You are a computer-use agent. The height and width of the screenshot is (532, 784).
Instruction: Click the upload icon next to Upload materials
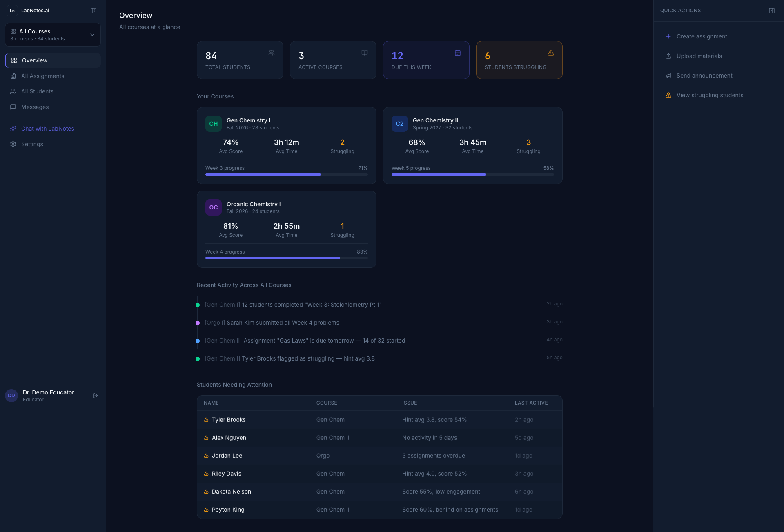tap(668, 56)
